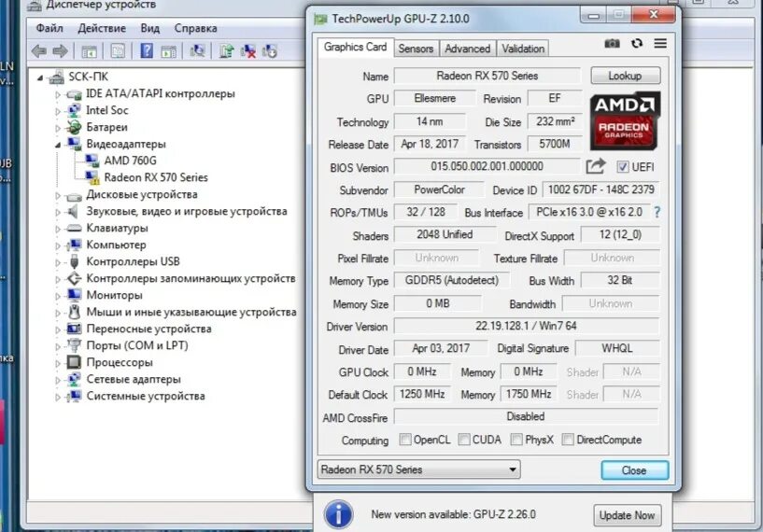The image size is (763, 532).
Task: Toggle the CUDA checkbox
Action: (464, 440)
